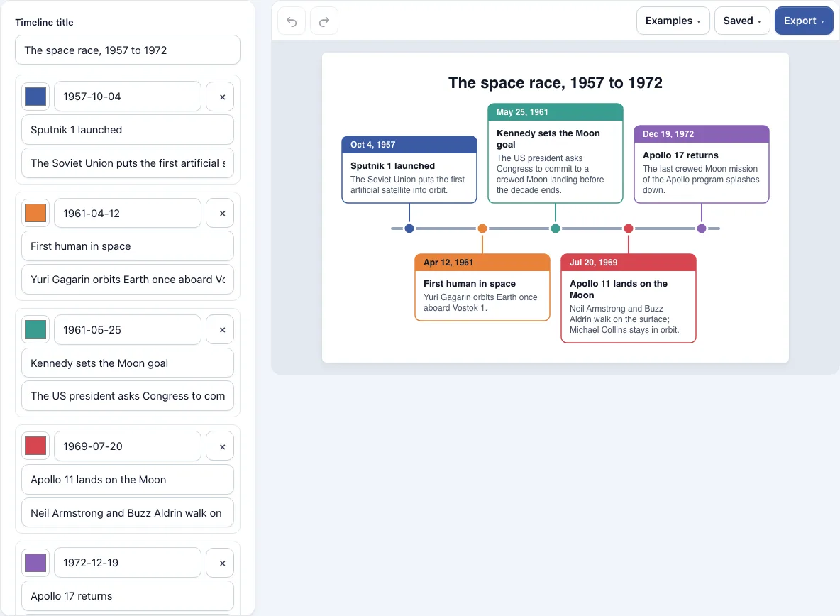Click 'Sputnik 1 launched' text in the preview card
The height and width of the screenshot is (616, 840).
pyautogui.click(x=392, y=166)
